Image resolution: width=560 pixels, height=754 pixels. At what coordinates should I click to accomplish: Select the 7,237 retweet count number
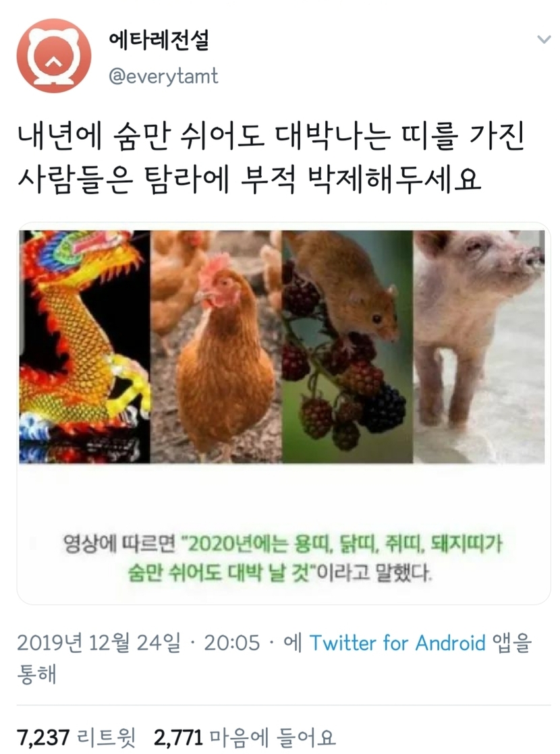tap(44, 737)
